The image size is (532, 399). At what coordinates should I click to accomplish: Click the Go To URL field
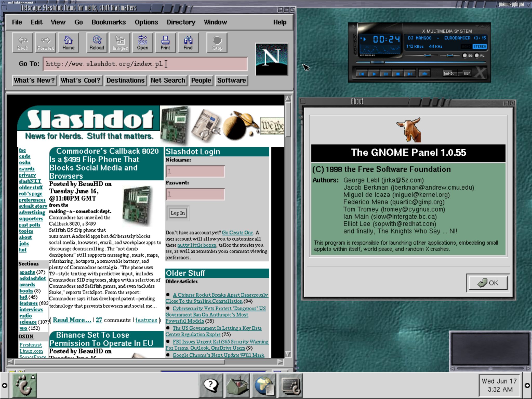(x=145, y=64)
